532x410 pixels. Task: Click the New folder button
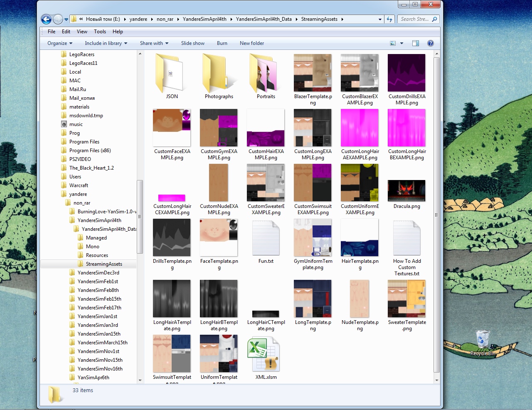[x=251, y=43]
